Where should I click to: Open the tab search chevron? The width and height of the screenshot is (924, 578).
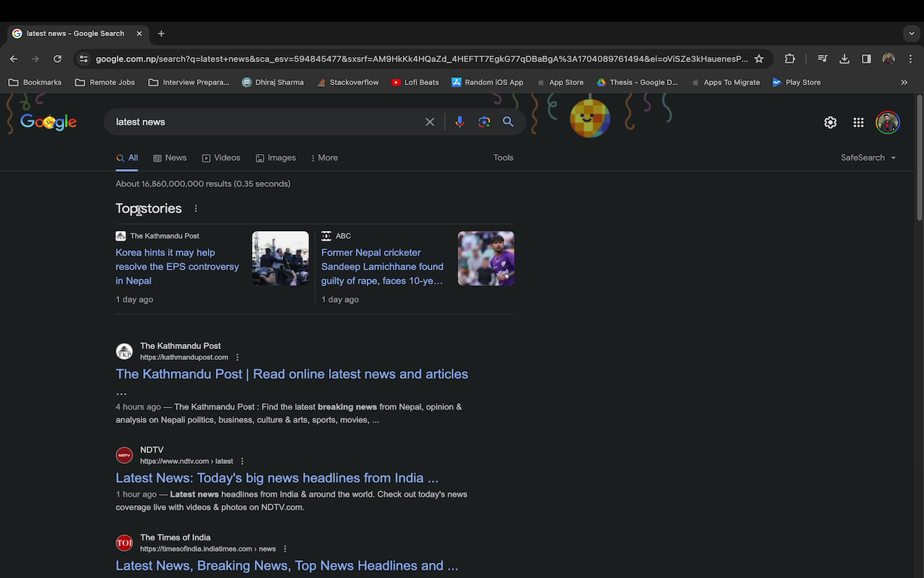click(x=911, y=33)
